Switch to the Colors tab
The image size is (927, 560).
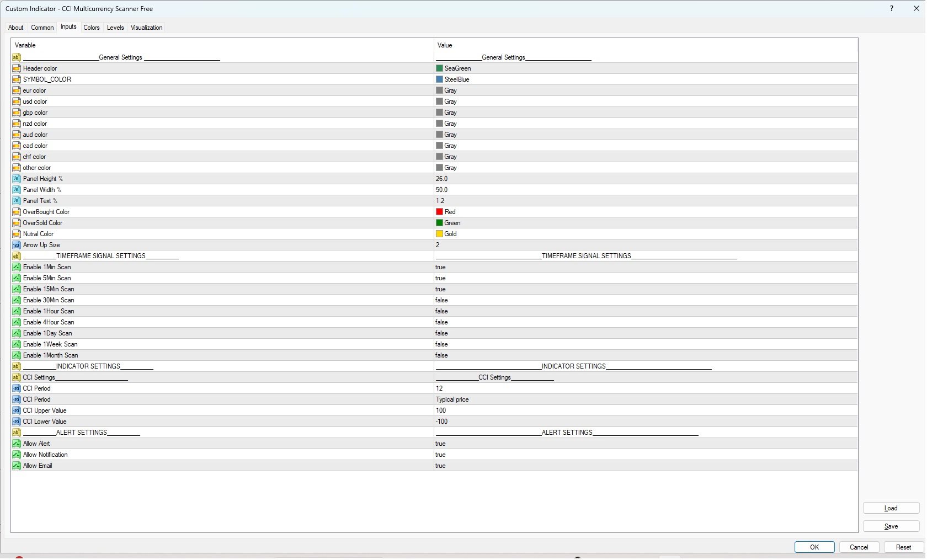tap(92, 28)
